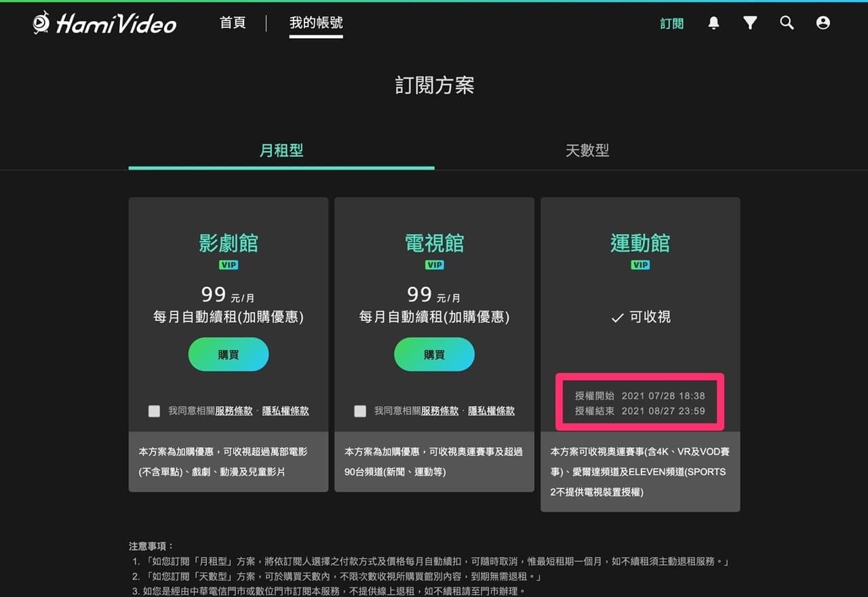Click note 3 about 中華電信門市 subscription
This screenshot has height=597, width=868.
[x=329, y=592]
